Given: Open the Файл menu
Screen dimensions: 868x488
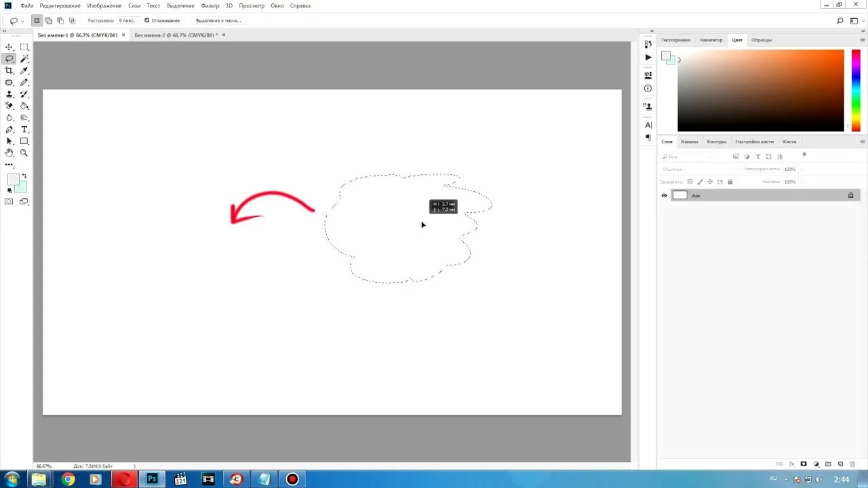Looking at the screenshot, I should pos(27,5).
